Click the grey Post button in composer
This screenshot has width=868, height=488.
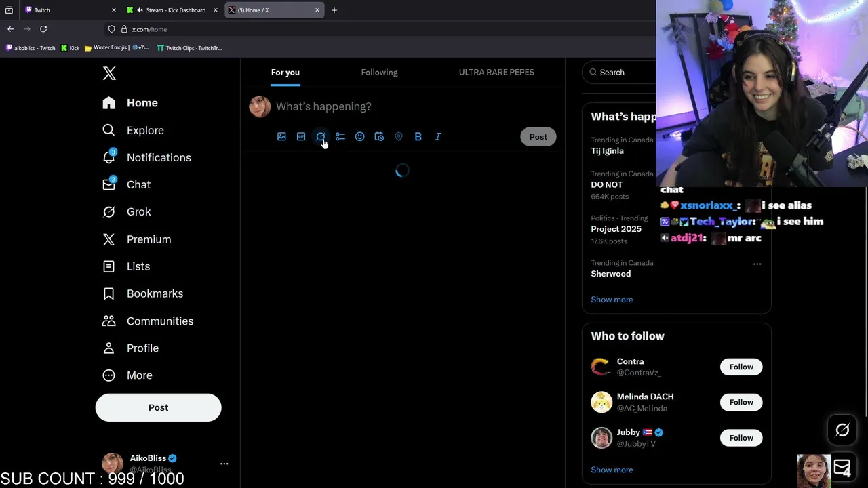(x=538, y=136)
